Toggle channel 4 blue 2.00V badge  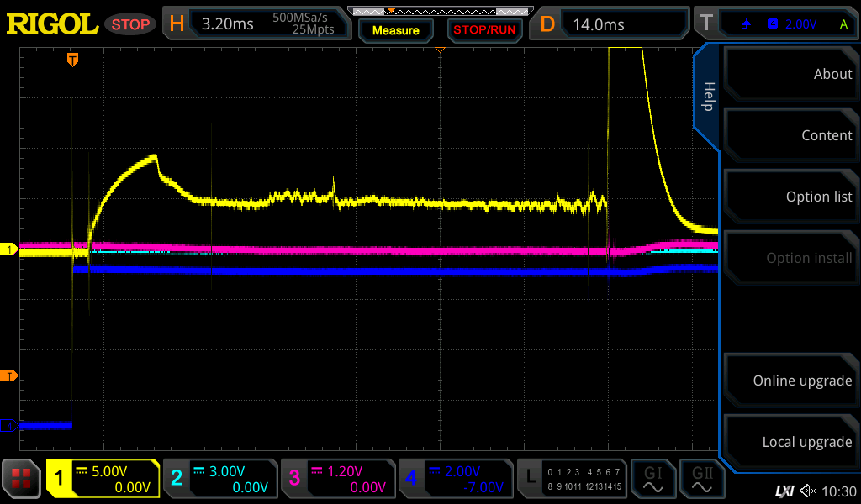pyautogui.click(x=456, y=479)
